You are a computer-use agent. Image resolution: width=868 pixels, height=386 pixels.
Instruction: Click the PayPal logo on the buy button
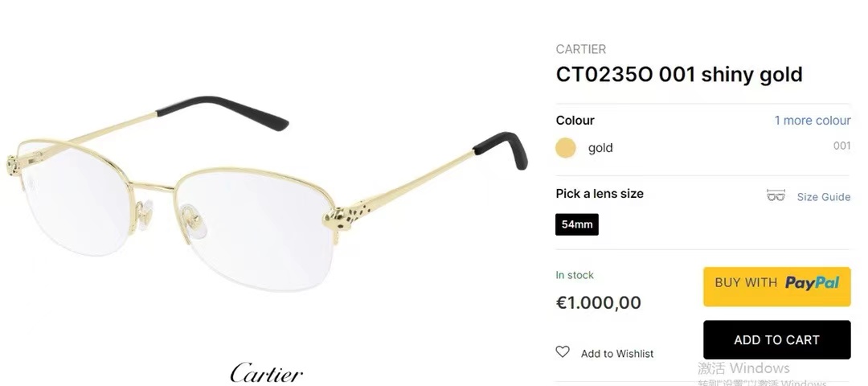click(812, 284)
